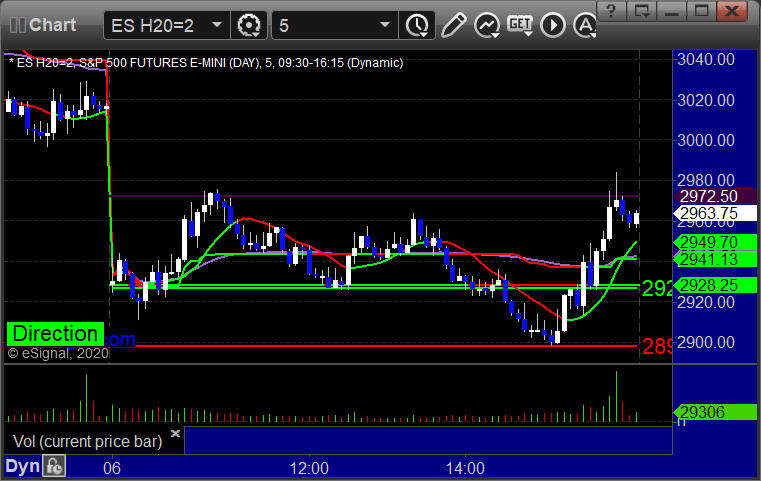
Task: Click the help question mark button
Action: coord(611,10)
